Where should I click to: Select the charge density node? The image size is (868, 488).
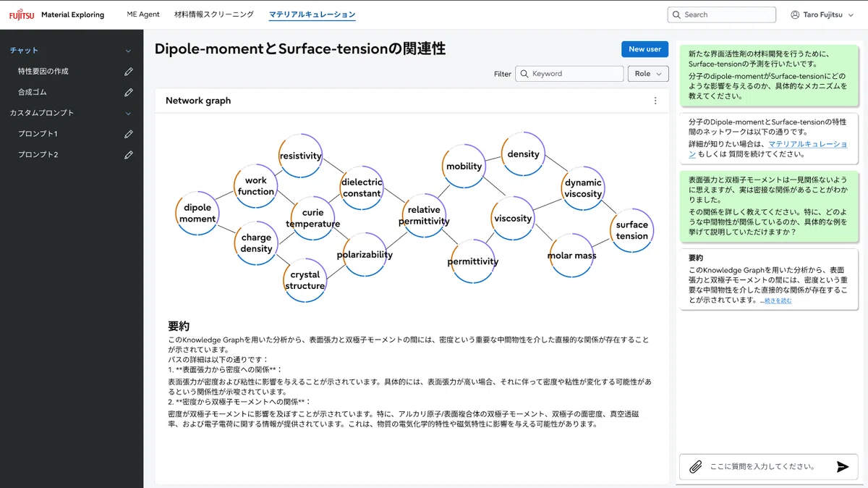pyautogui.click(x=256, y=243)
